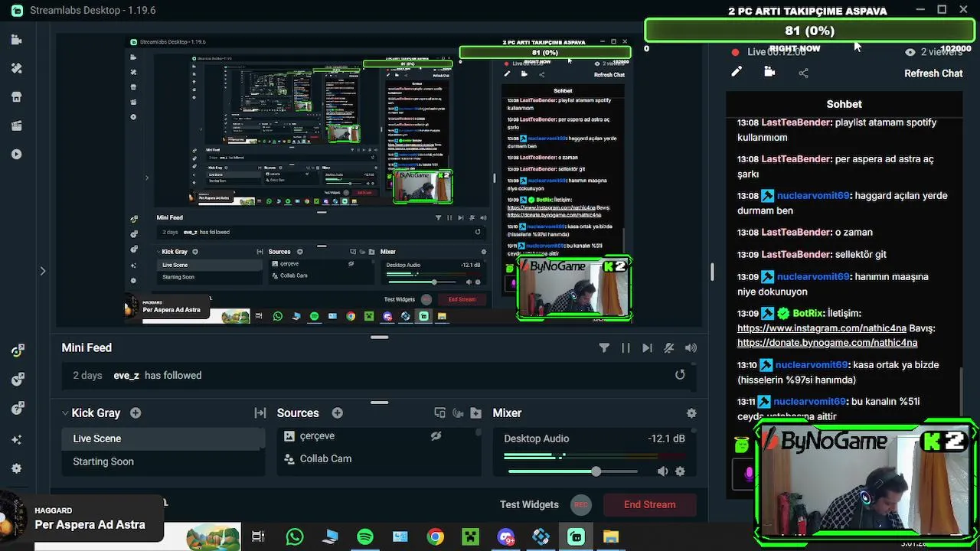The image size is (980, 551).
Task: Add a new scene beside Kick Gray
Action: [x=136, y=412]
